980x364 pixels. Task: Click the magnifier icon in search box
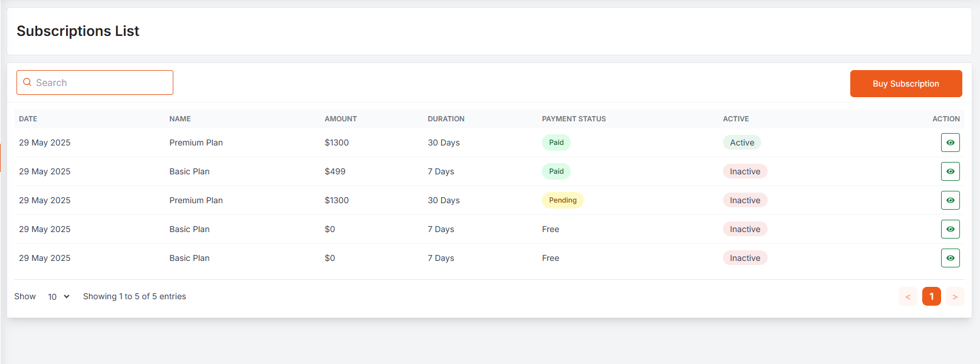pyautogui.click(x=27, y=82)
